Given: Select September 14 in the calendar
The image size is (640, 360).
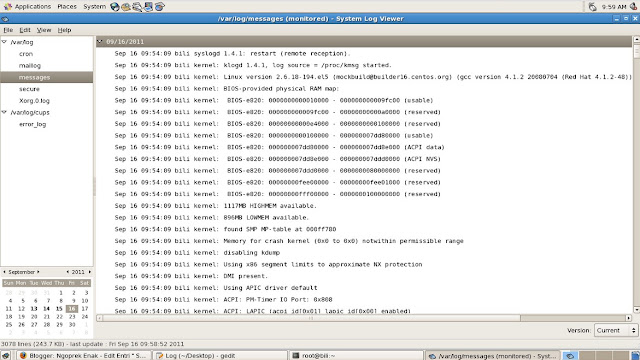Looking at the screenshot, I should [47, 309].
